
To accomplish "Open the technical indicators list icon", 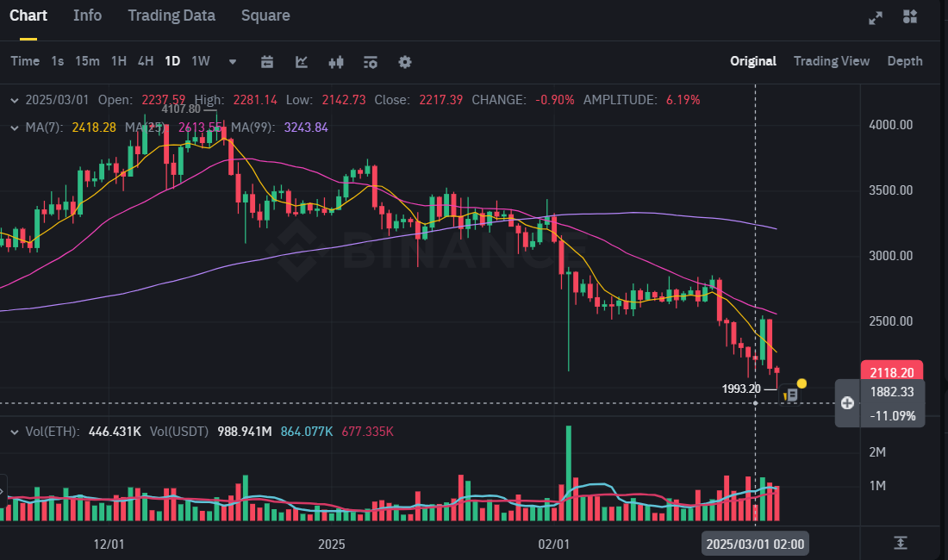I will coord(371,62).
